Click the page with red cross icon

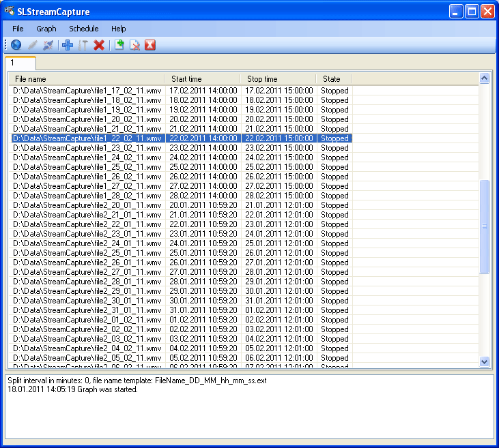click(135, 45)
